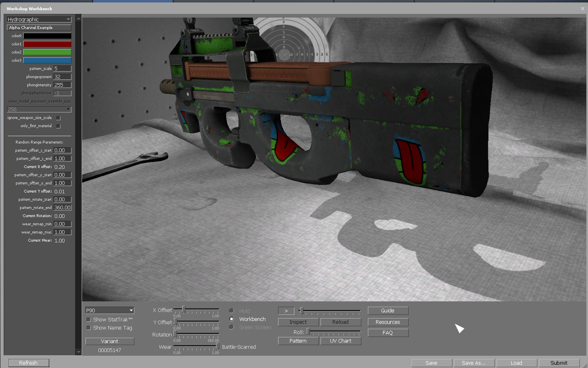Select the Green Screen radio button
This screenshot has width=588, height=368.
(232, 327)
